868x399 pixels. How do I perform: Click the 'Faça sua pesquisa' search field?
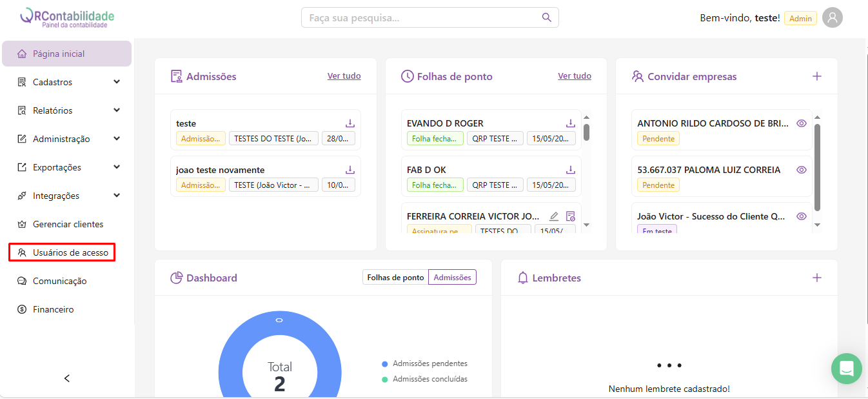point(422,18)
